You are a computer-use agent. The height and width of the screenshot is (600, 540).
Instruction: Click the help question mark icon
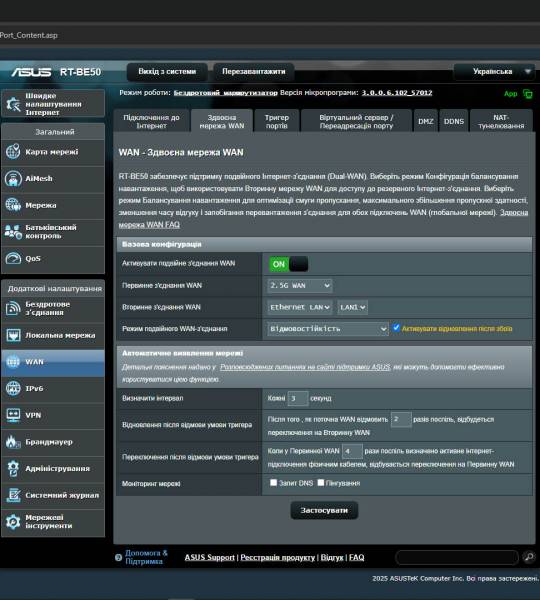119,558
